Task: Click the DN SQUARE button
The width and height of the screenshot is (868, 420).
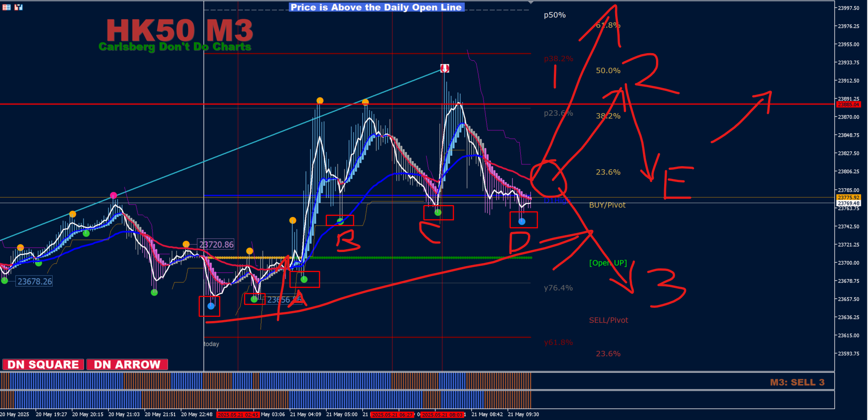Action: 43,365
